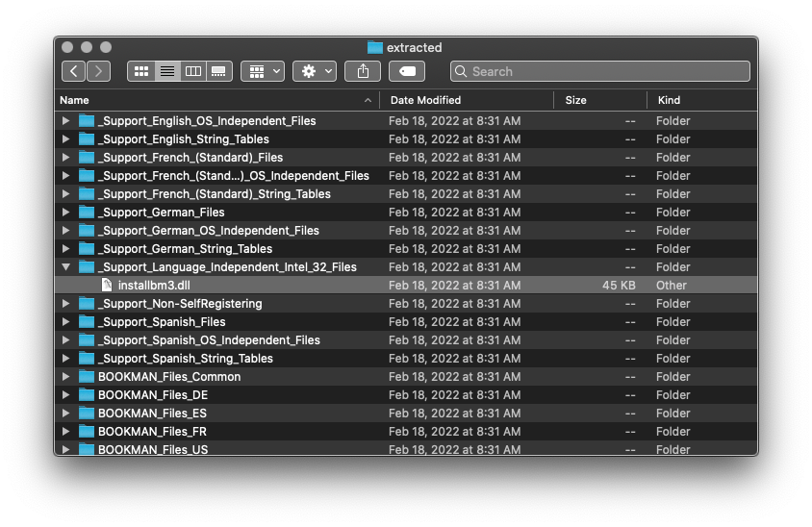Switch to list view in the toolbar
This screenshot has width=812, height=527.
click(x=167, y=71)
